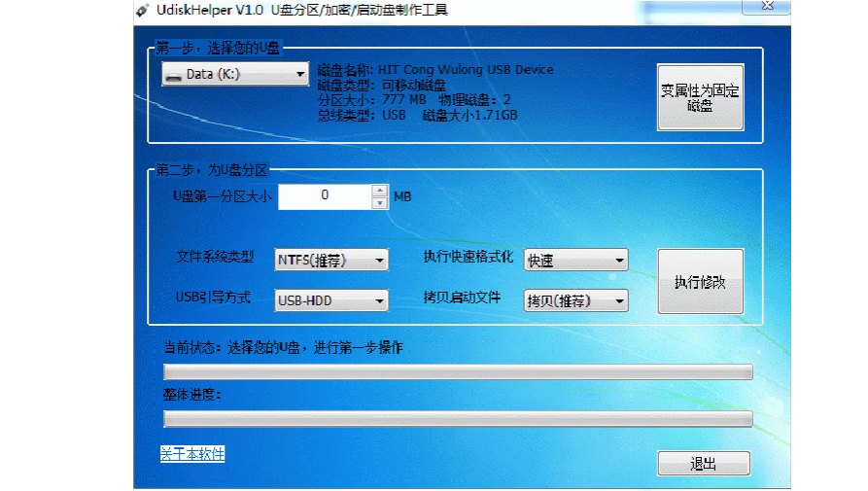Click the text 磁盘类型: 可移动磁盘
The height and width of the screenshot is (491, 868).
click(382, 86)
